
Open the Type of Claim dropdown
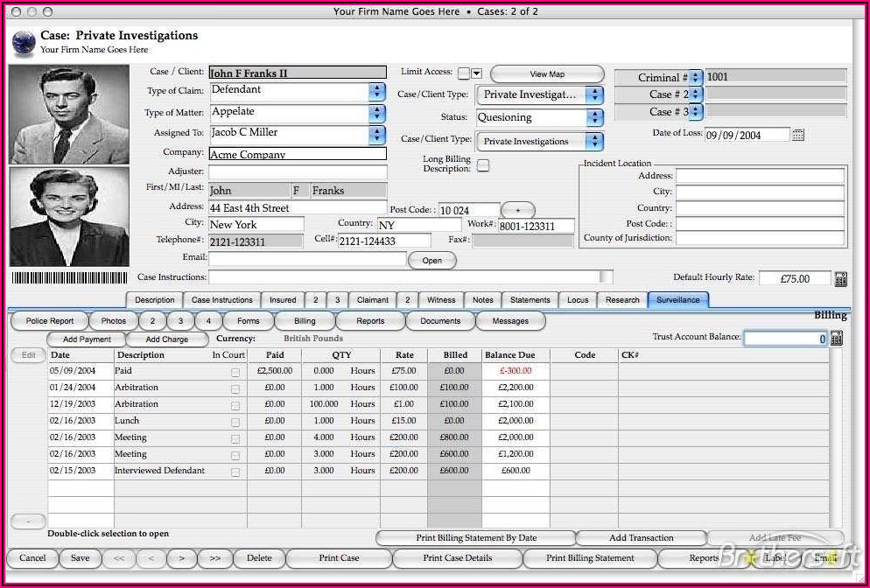[x=376, y=91]
